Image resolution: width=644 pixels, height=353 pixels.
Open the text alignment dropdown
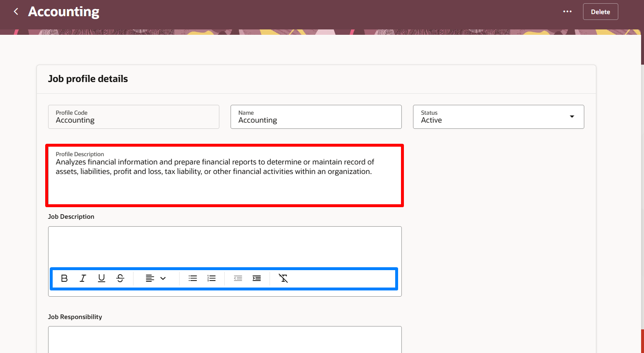[x=156, y=278]
